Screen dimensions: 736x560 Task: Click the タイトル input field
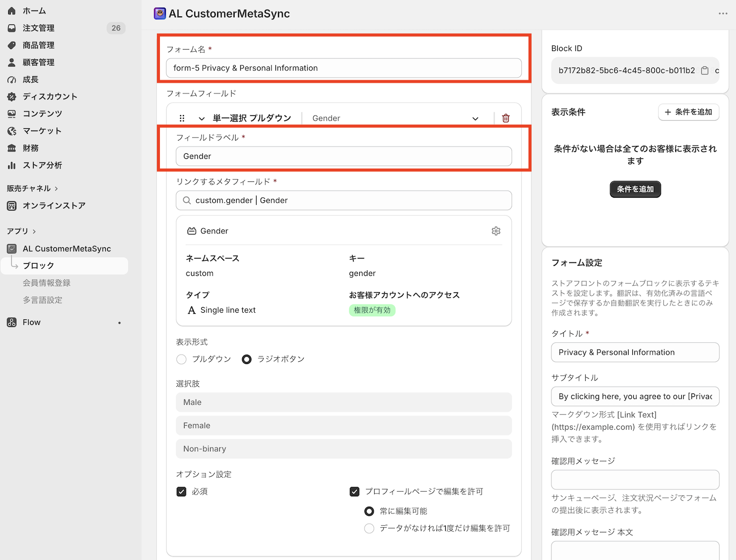[x=635, y=353]
